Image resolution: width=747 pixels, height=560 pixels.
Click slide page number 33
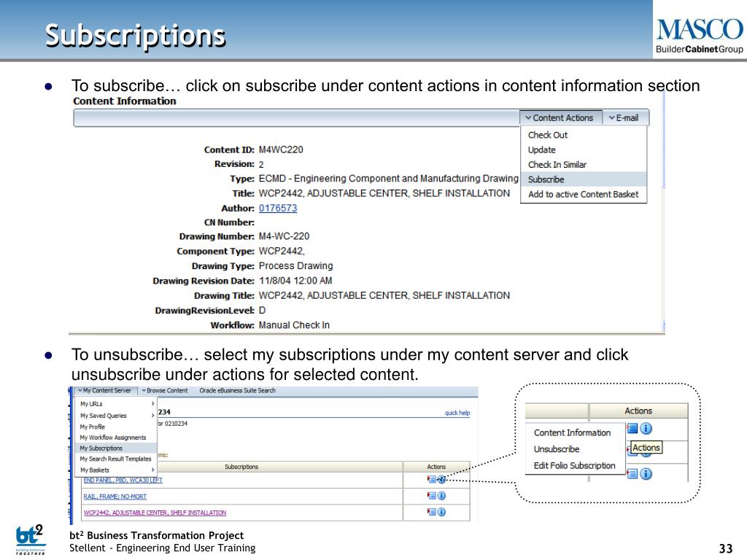(726, 548)
